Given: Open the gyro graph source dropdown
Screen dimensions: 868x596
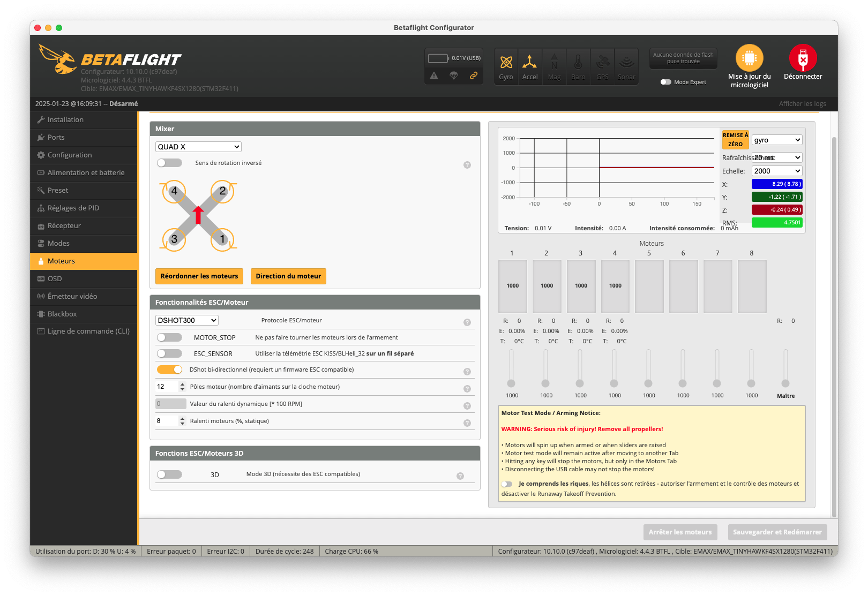Looking at the screenshot, I should tap(777, 140).
